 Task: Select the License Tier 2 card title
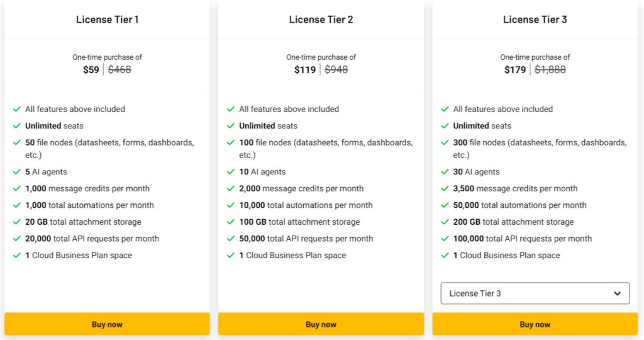click(x=321, y=20)
